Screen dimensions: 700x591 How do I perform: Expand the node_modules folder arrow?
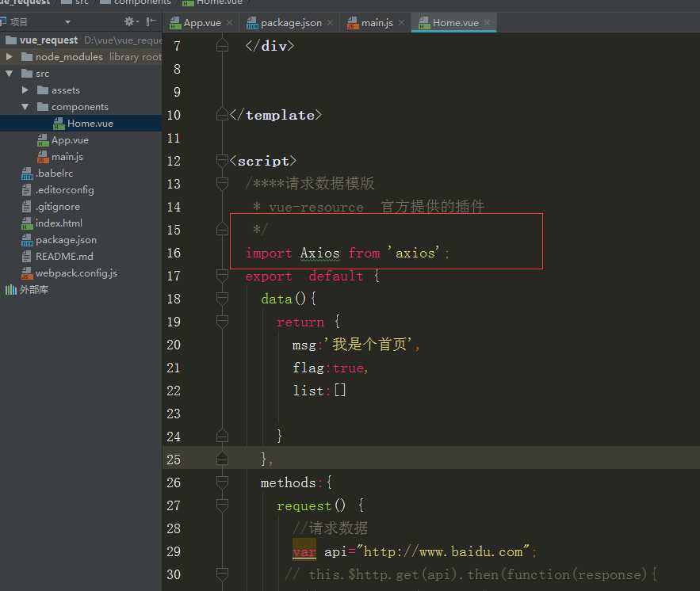[x=9, y=57]
